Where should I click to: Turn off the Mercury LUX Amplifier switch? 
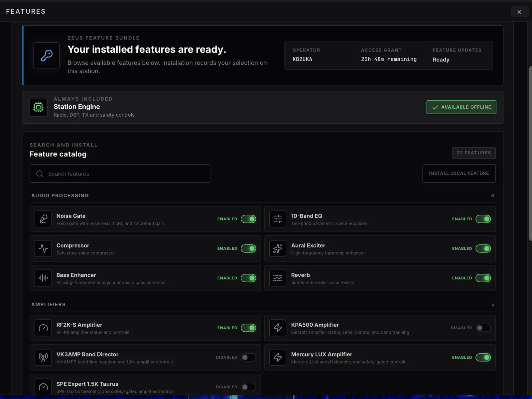483,357
